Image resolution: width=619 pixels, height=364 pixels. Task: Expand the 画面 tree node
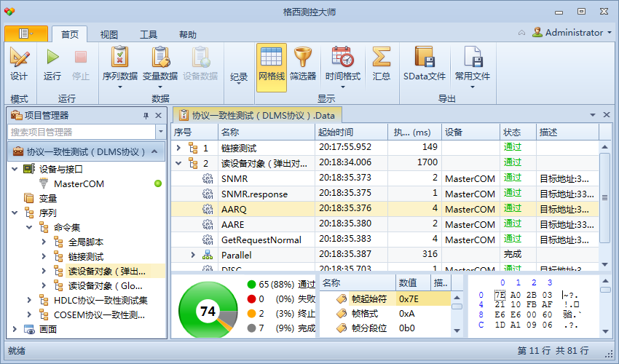coord(15,329)
